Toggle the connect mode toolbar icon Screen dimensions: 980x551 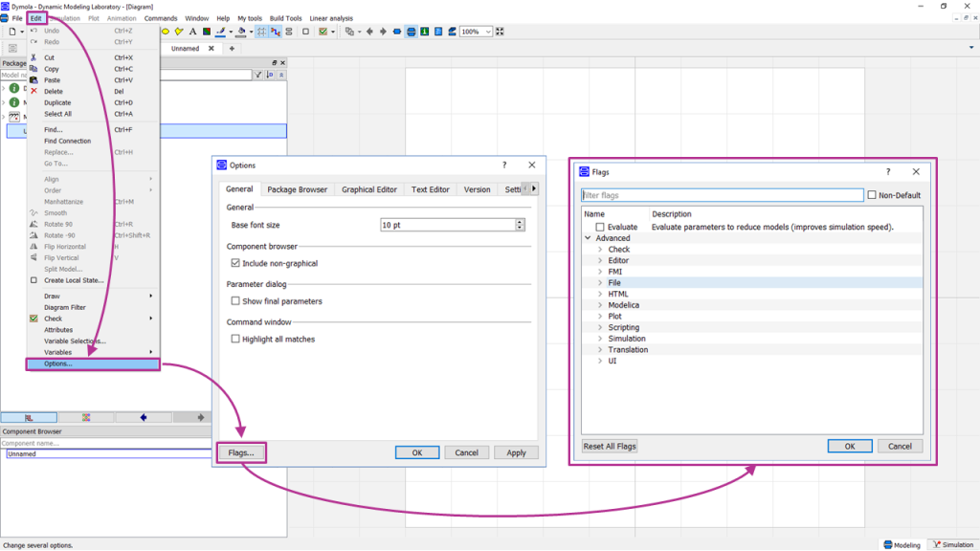(x=275, y=32)
